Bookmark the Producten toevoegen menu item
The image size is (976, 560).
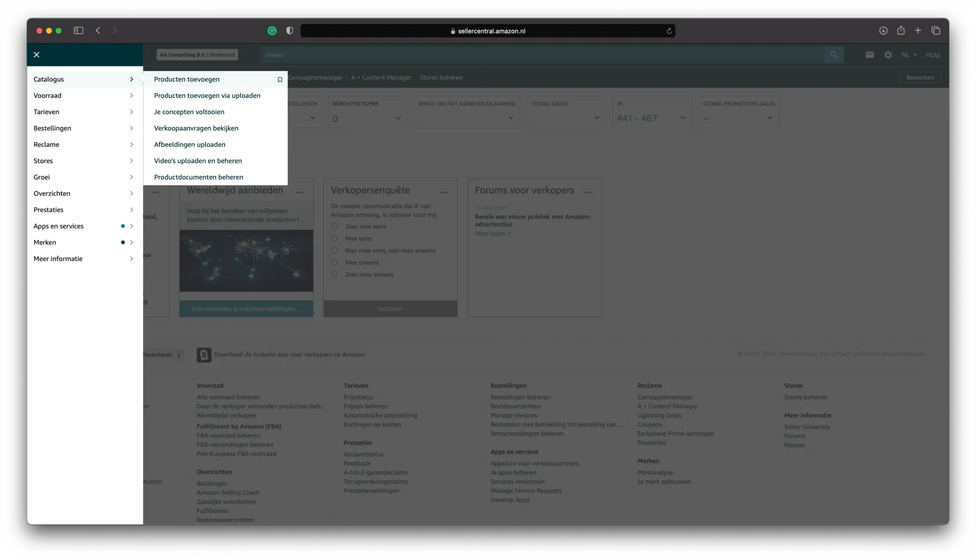tap(280, 79)
